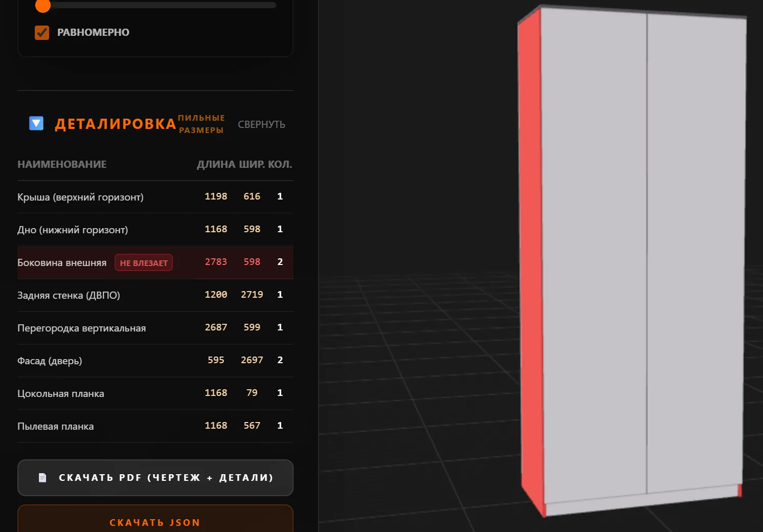Click width value 2719 of Задняя стенка
Image resolution: width=763 pixels, height=532 pixels.
(x=252, y=295)
